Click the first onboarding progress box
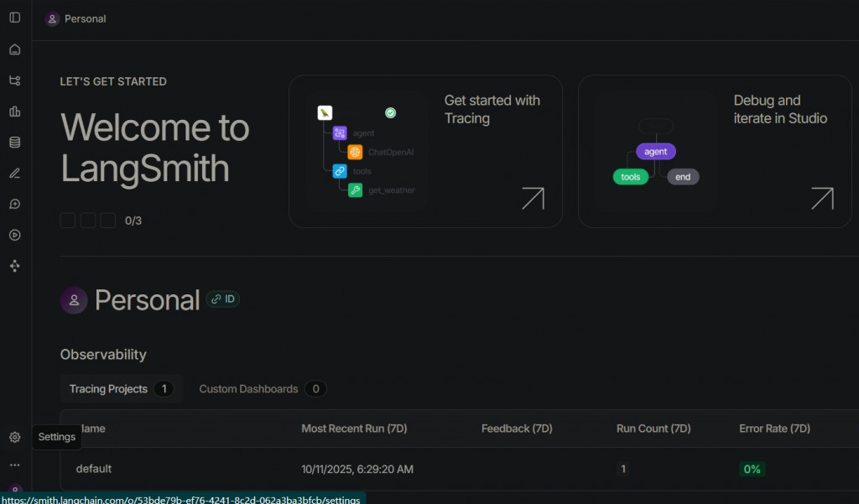The height and width of the screenshot is (504, 859). pyautogui.click(x=68, y=221)
